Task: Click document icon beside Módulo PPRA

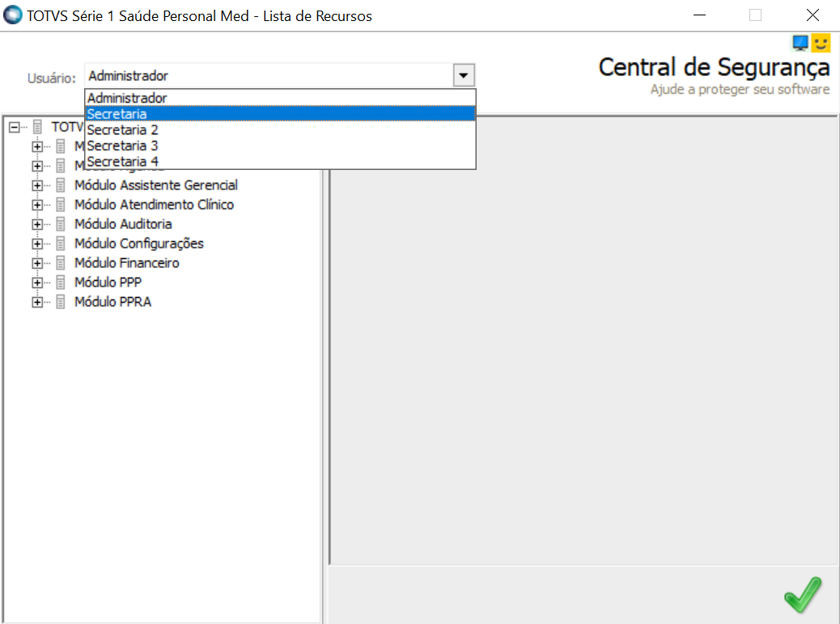Action: [61, 302]
